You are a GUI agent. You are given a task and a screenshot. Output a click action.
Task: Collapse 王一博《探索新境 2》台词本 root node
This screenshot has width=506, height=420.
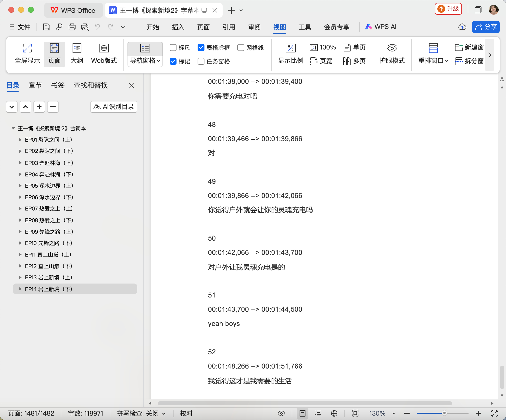coord(13,128)
